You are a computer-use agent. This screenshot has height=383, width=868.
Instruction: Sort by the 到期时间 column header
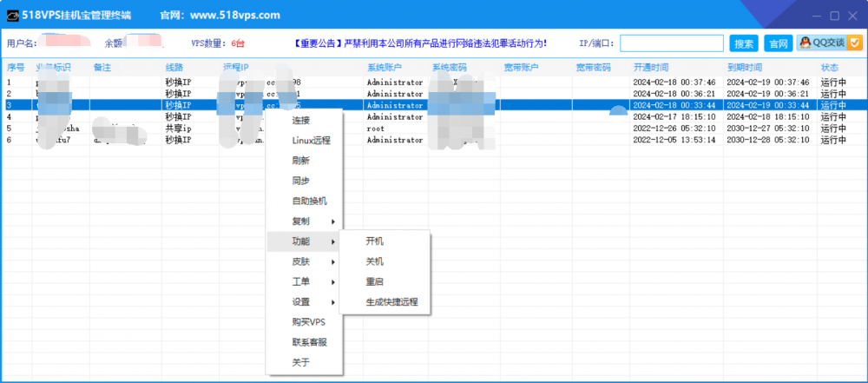point(745,68)
